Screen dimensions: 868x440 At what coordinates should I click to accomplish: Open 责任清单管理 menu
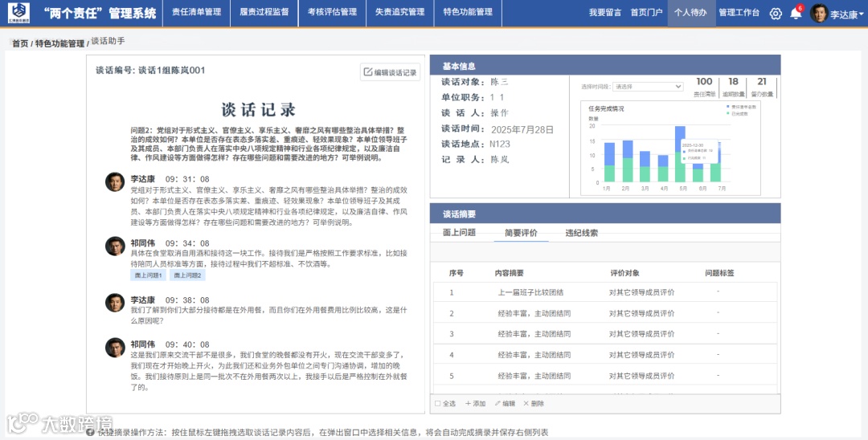click(x=197, y=12)
